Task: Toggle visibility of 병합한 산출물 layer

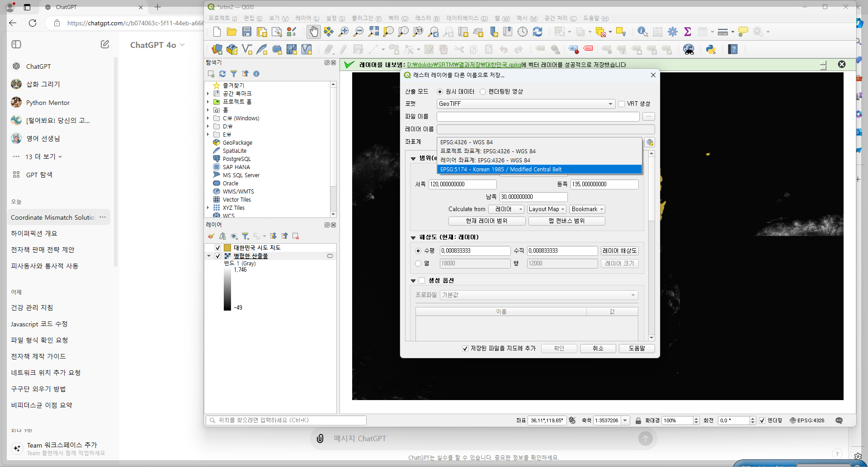Action: [x=218, y=256]
